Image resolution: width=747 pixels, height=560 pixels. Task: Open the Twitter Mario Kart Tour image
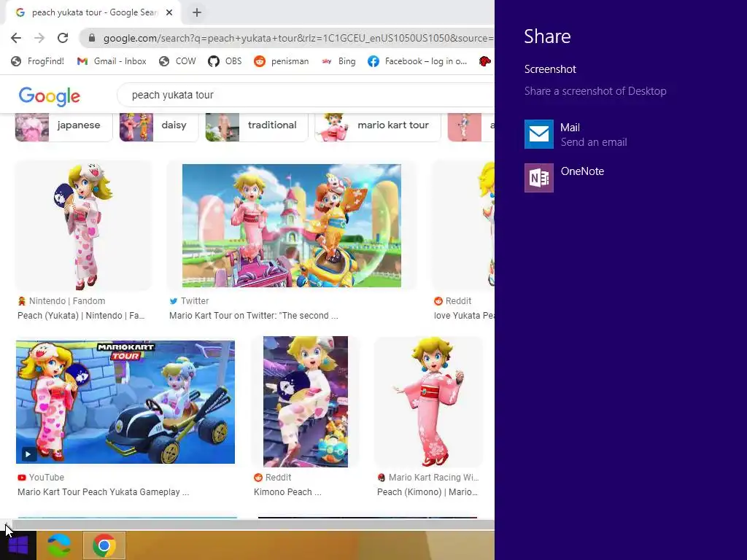tap(292, 225)
